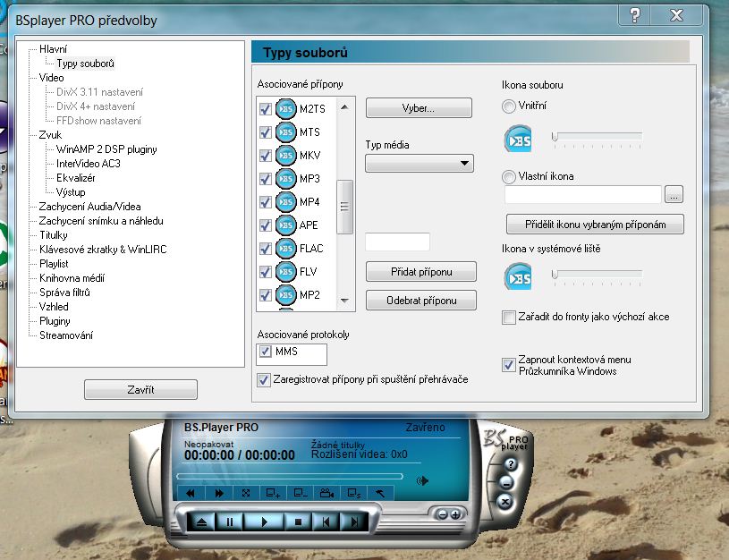The image size is (729, 560).
Task: Stop playback with the stop button
Action: click(x=298, y=522)
